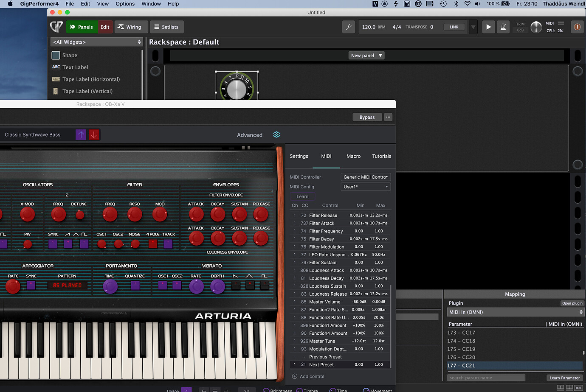Select the Text Label widget
The height and width of the screenshot is (392, 586).
click(x=70, y=67)
